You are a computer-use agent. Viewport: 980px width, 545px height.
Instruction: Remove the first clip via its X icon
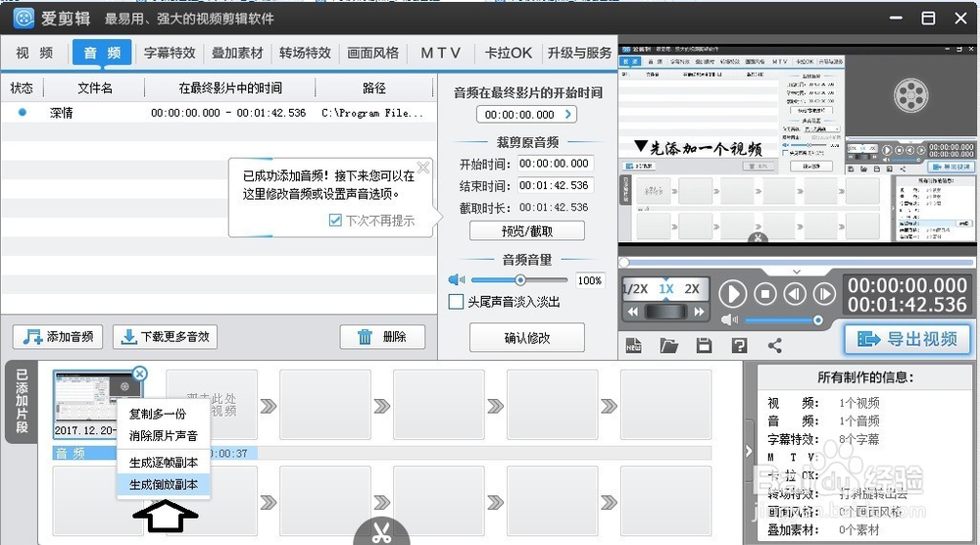pos(140,373)
